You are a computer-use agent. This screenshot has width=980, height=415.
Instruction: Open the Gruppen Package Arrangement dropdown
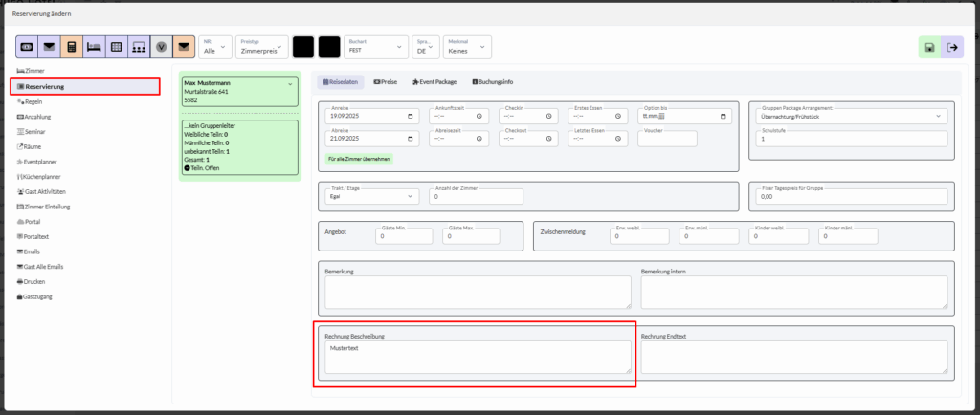(x=939, y=116)
